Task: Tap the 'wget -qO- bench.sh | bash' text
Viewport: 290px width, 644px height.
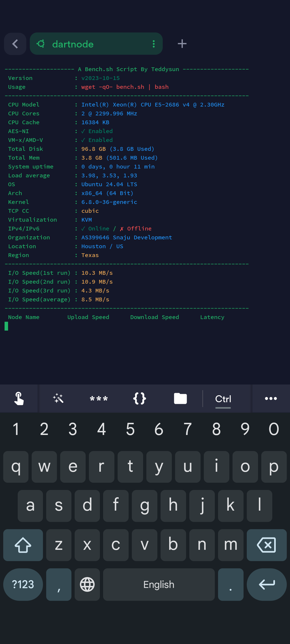Action: (125, 87)
